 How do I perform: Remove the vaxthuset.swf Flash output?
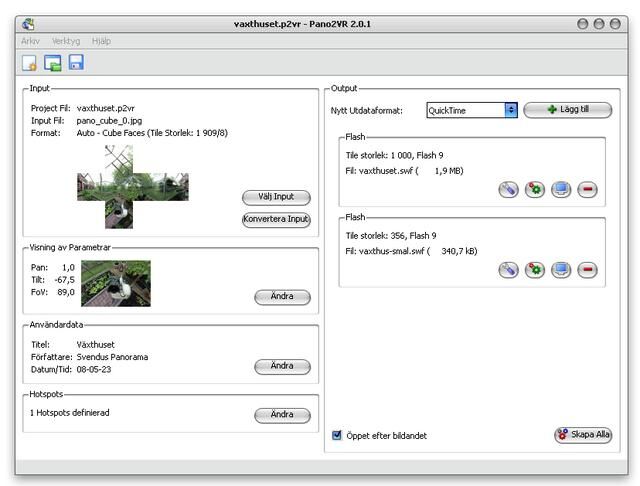[x=587, y=189]
